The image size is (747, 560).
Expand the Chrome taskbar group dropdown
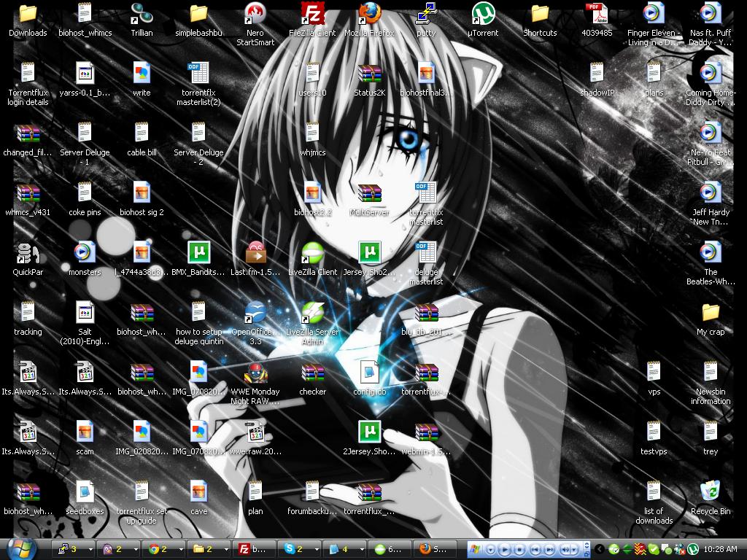pos(179,549)
